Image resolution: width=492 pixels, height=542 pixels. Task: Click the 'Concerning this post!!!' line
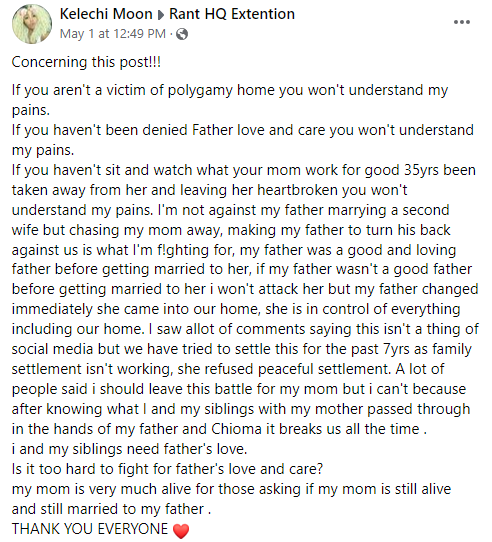pos(86,62)
